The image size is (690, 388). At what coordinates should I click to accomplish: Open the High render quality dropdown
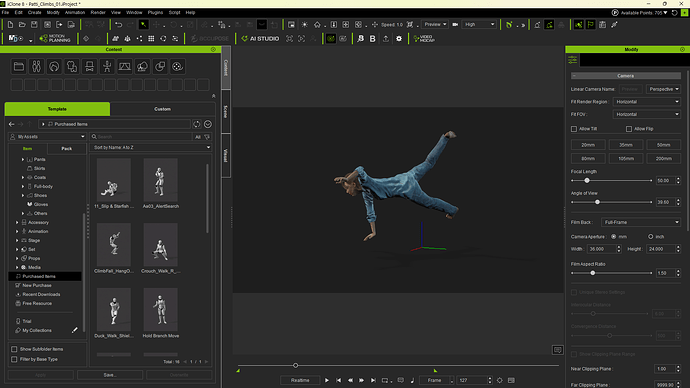pyautogui.click(x=479, y=25)
